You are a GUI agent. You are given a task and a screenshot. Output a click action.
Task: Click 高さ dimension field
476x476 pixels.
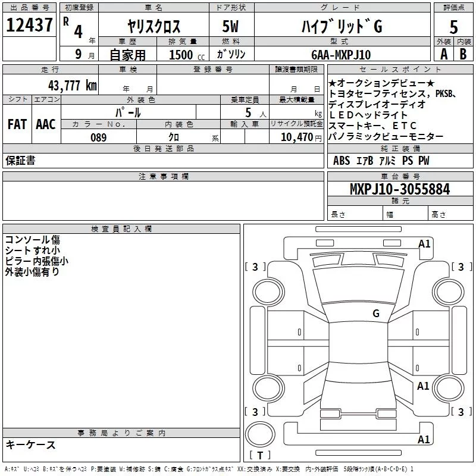pos(450,214)
